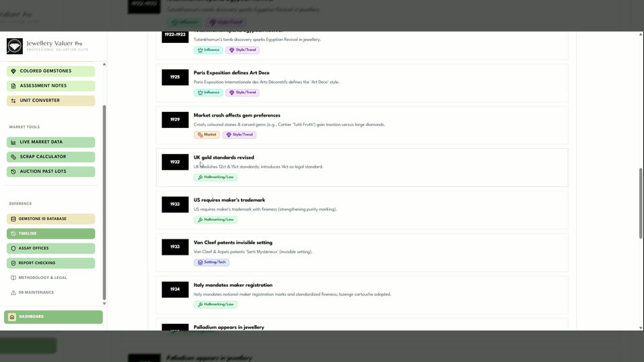
Task: Click the Style/Trend tag on Paris Exposition entry
Action: [242, 93]
